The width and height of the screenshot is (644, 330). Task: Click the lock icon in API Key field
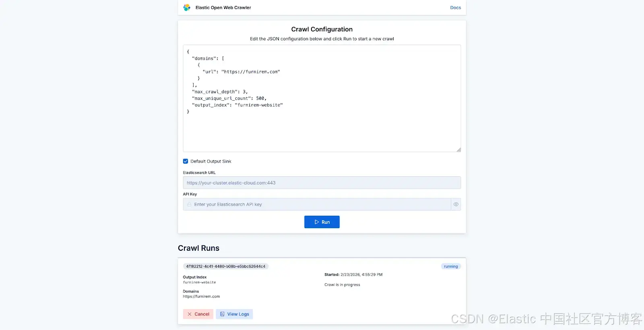point(189,204)
